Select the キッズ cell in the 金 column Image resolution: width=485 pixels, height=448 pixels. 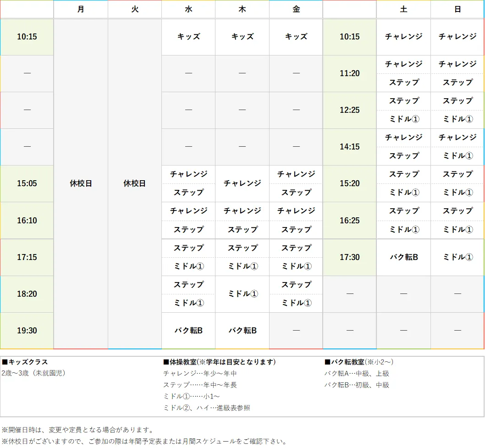click(296, 37)
